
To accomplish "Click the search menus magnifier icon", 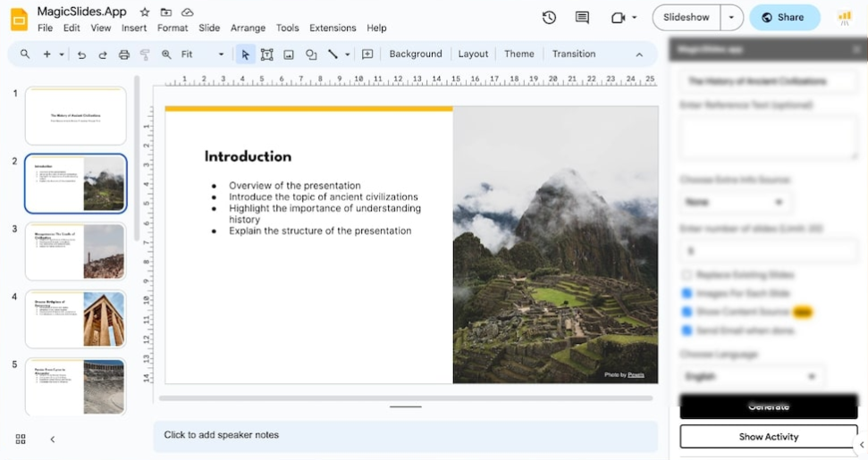I will pos(25,54).
